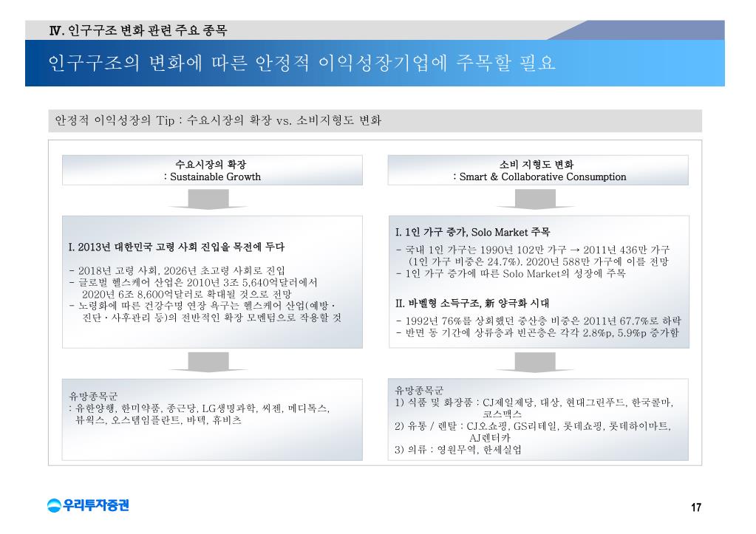This screenshot has width=756, height=534.
Task: Click the right box '유망종목군' label
Action: pos(420,390)
